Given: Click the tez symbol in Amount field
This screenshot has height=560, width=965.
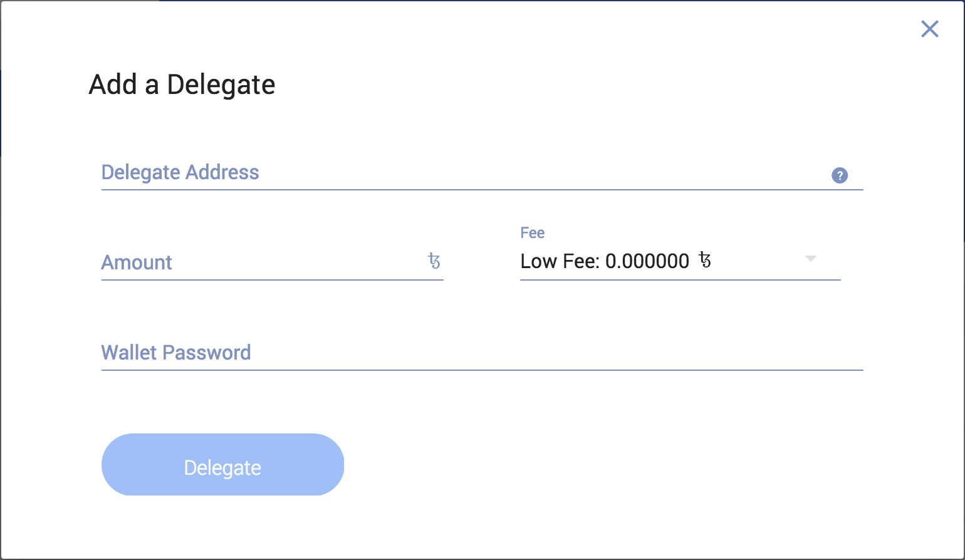Looking at the screenshot, I should 434,261.
